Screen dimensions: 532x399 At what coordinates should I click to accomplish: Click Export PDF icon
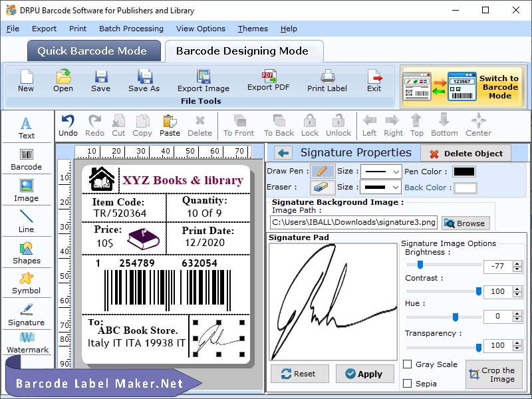269,80
